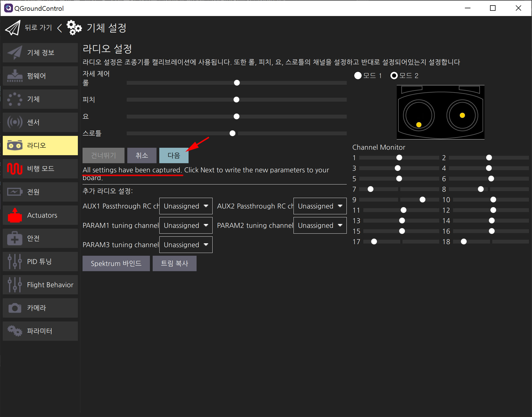Open the 전원 battery icon
532x417 pixels.
point(15,192)
